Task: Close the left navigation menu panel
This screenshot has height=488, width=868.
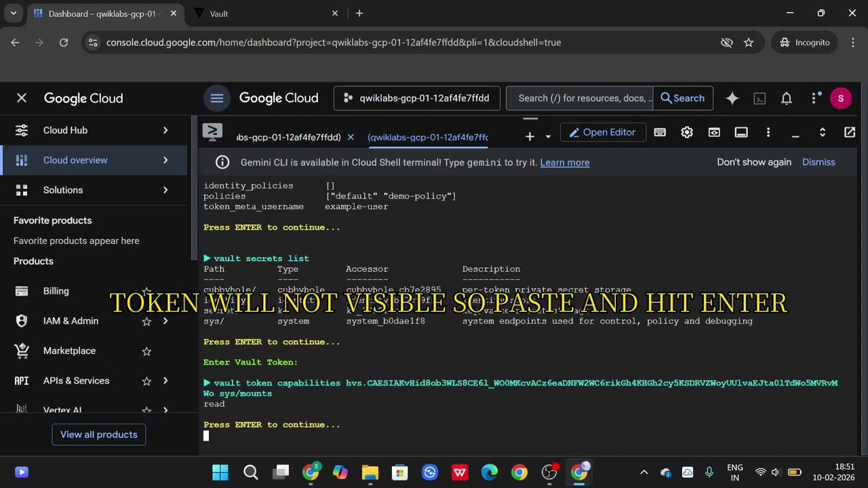Action: tap(22, 98)
